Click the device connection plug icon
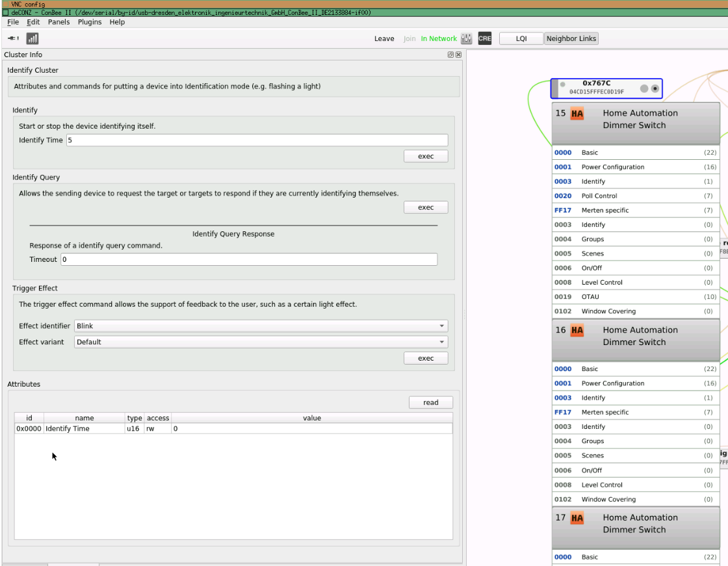 (x=14, y=38)
